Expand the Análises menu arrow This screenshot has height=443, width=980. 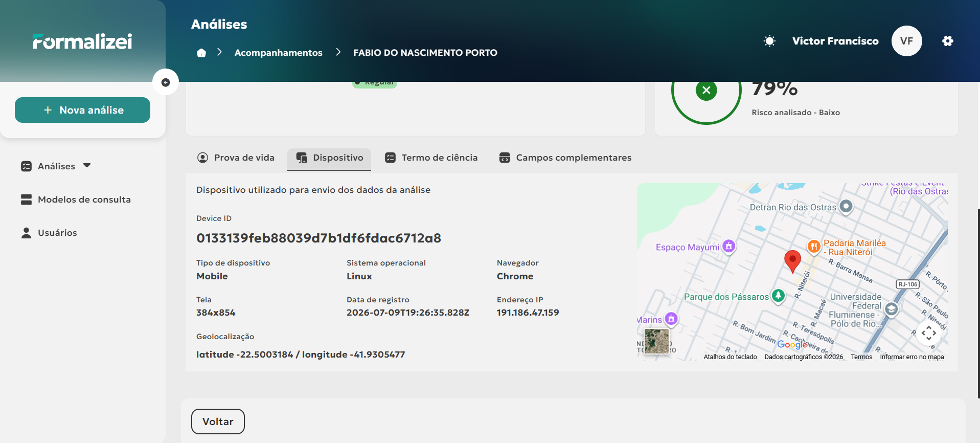(x=87, y=166)
